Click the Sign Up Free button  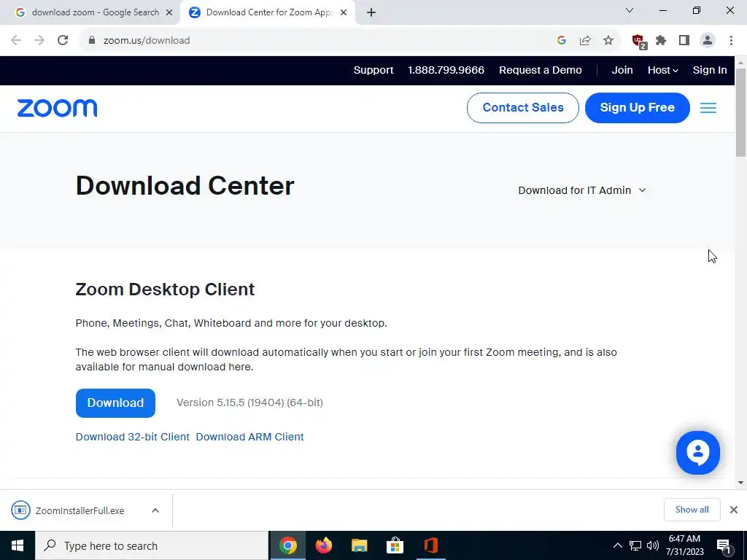pos(637,108)
